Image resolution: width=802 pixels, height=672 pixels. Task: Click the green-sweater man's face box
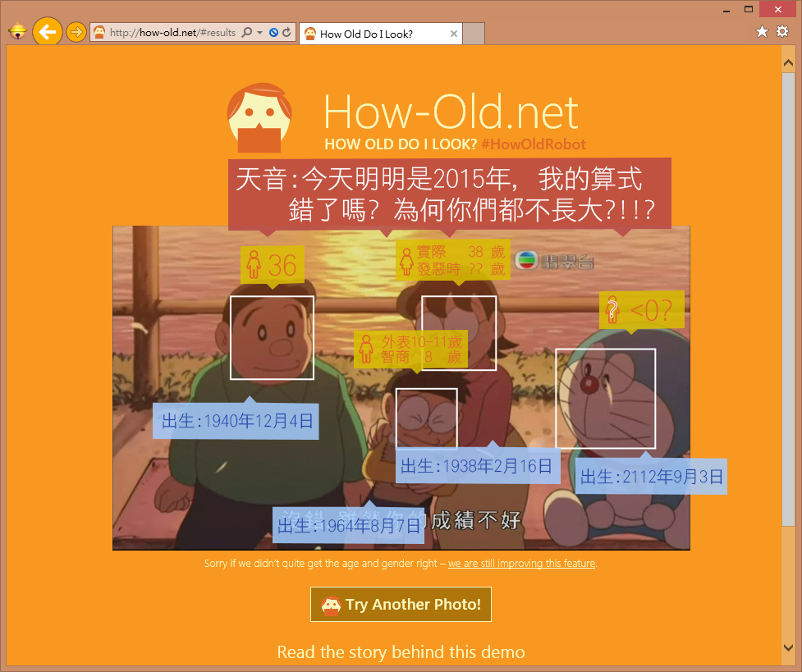pos(272,337)
